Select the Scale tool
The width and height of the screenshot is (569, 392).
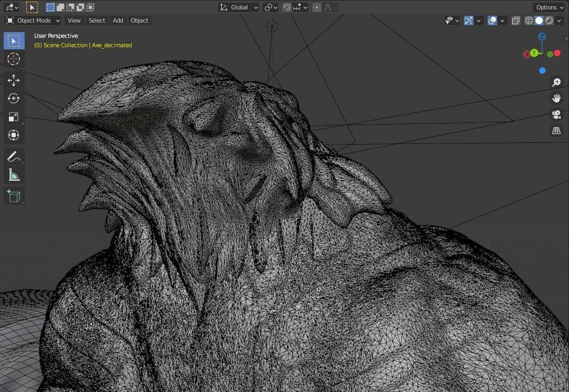pyautogui.click(x=14, y=117)
